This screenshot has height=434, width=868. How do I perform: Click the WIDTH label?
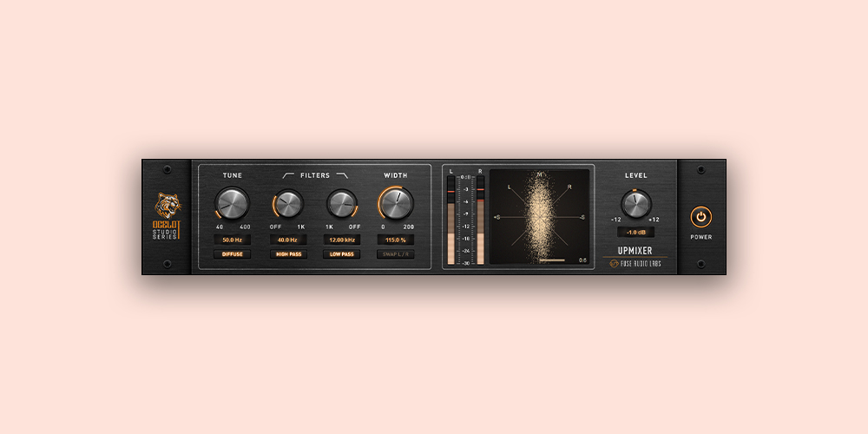pyautogui.click(x=396, y=175)
